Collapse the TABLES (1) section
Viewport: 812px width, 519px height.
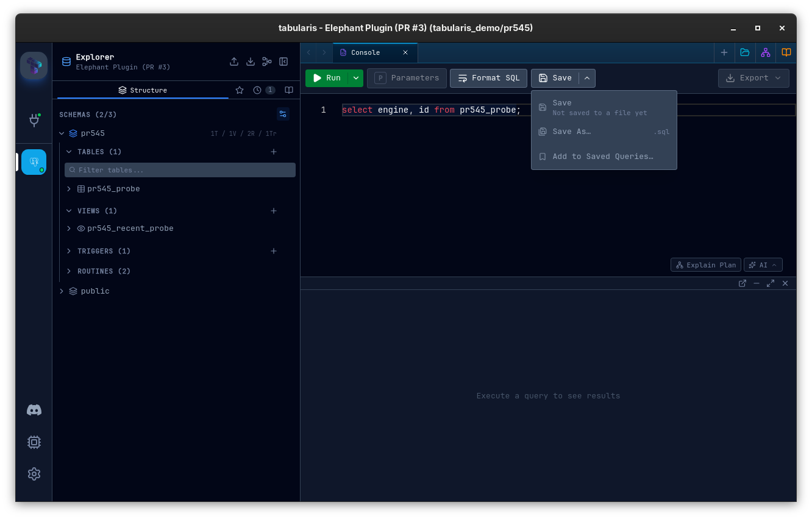(x=69, y=152)
